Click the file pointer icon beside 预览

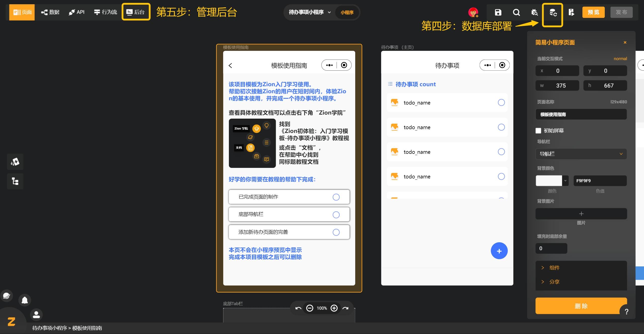571,12
